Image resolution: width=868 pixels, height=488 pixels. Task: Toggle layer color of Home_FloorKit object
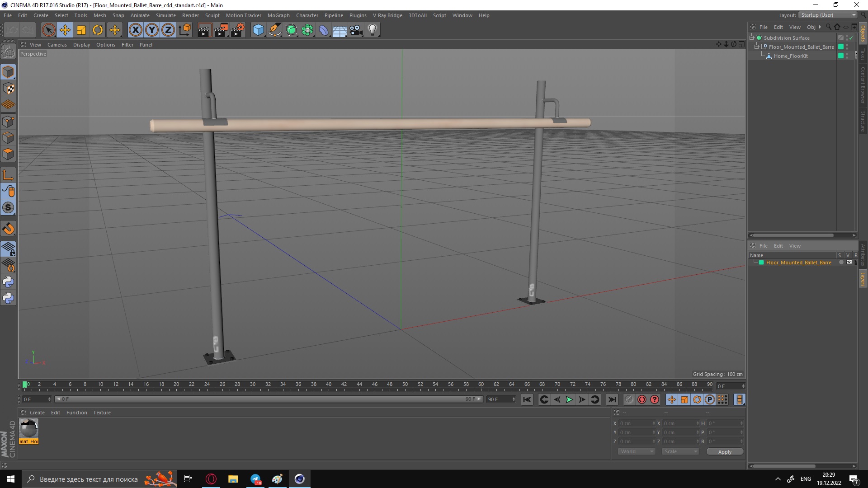pos(840,56)
